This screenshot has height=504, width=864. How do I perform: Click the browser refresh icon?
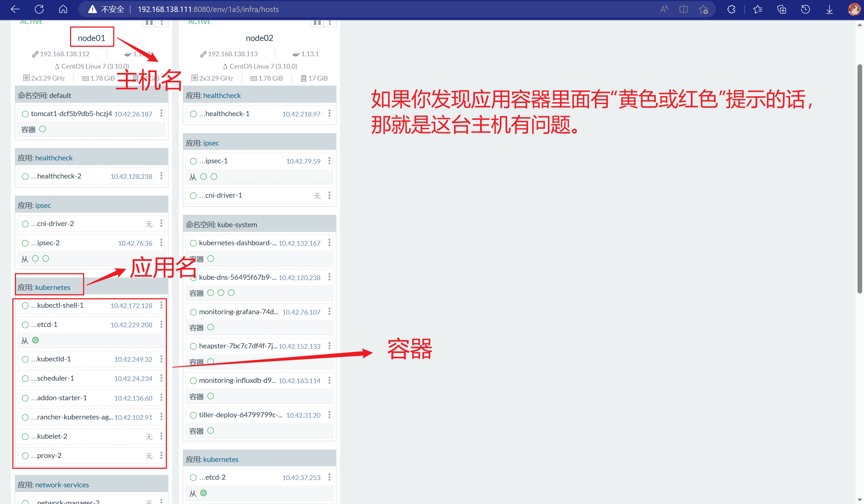(x=39, y=9)
